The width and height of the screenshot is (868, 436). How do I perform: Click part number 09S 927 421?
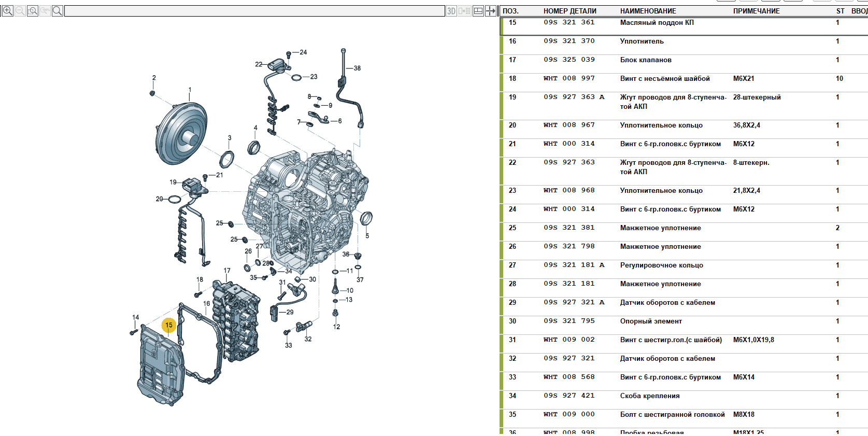pos(569,396)
